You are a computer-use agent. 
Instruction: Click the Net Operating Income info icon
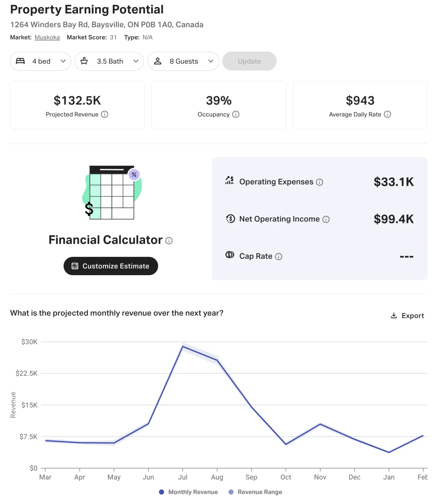tap(326, 219)
